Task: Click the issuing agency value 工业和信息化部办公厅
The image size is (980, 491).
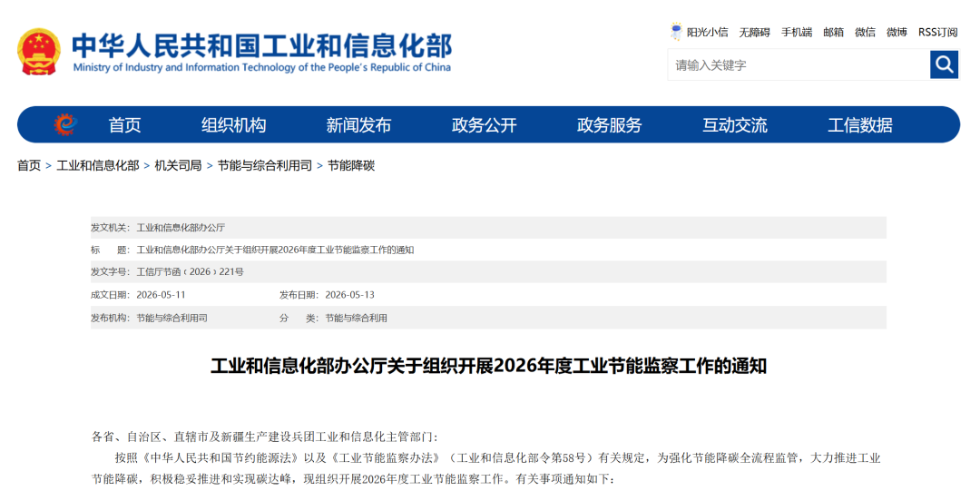Action: click(181, 228)
